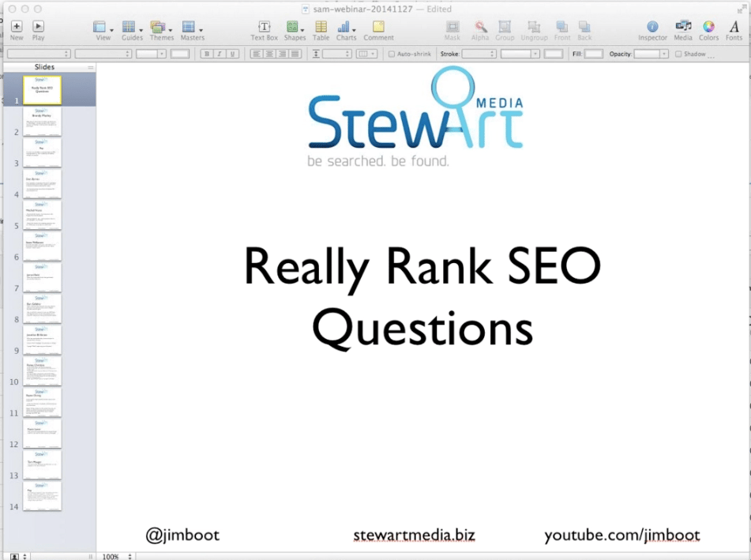Send object to Back
Image resolution: width=751 pixels, height=560 pixels.
coord(584,31)
